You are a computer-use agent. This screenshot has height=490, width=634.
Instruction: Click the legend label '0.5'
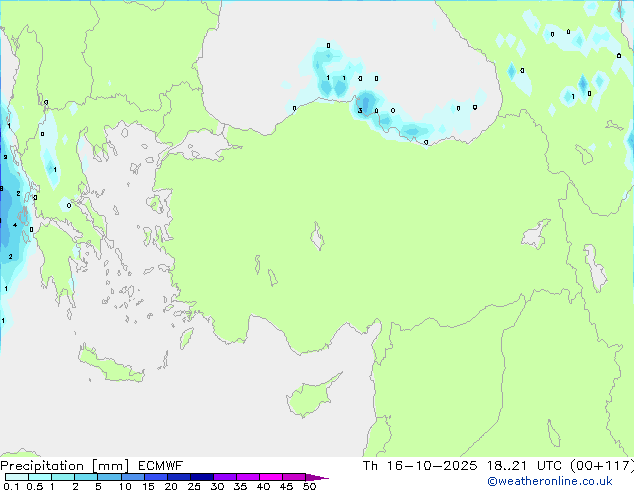[34, 486]
